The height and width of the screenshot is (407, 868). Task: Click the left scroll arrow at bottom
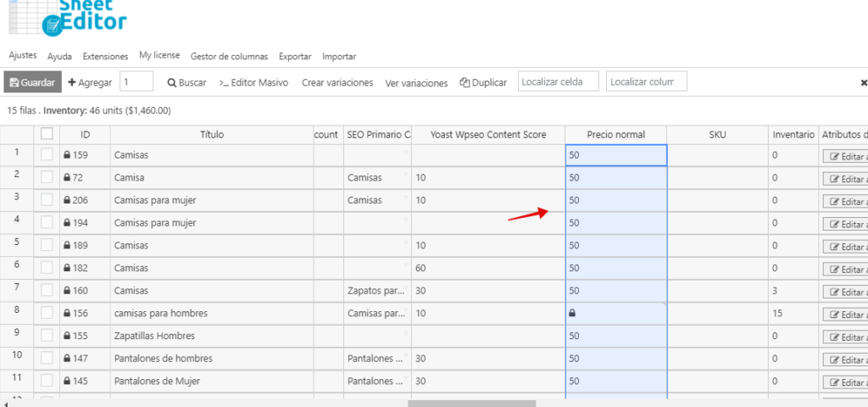coord(4,404)
